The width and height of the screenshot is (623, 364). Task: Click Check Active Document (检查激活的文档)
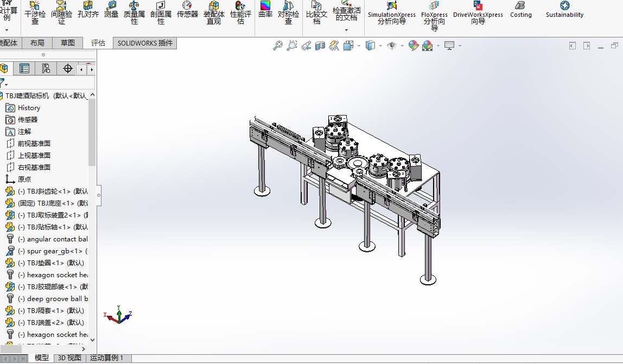(x=346, y=10)
